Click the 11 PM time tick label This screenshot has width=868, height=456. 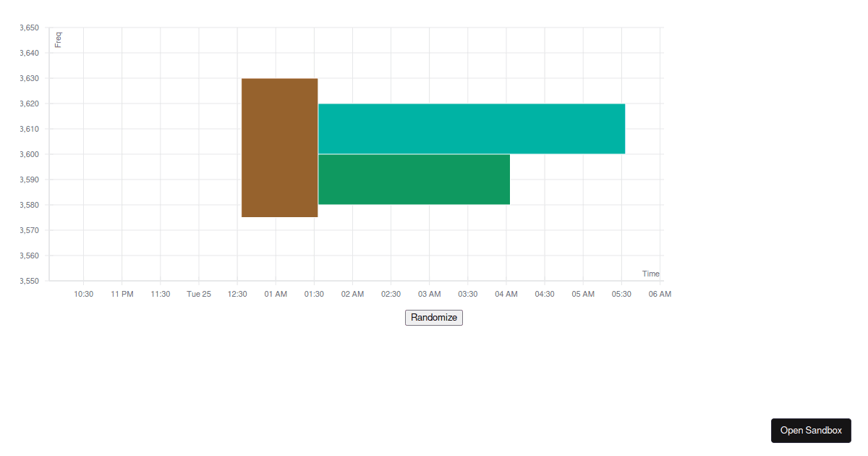[x=122, y=294]
